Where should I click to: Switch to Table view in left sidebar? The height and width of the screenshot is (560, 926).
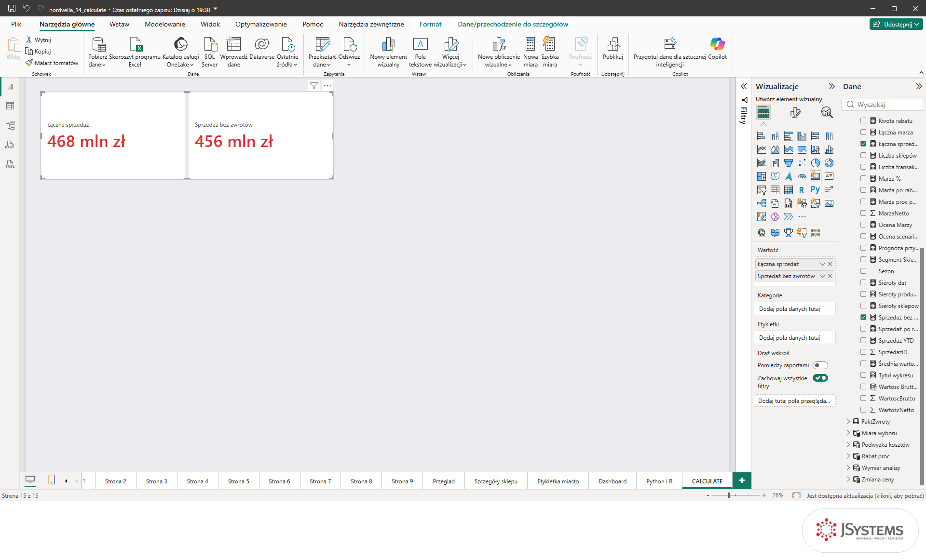tap(10, 106)
